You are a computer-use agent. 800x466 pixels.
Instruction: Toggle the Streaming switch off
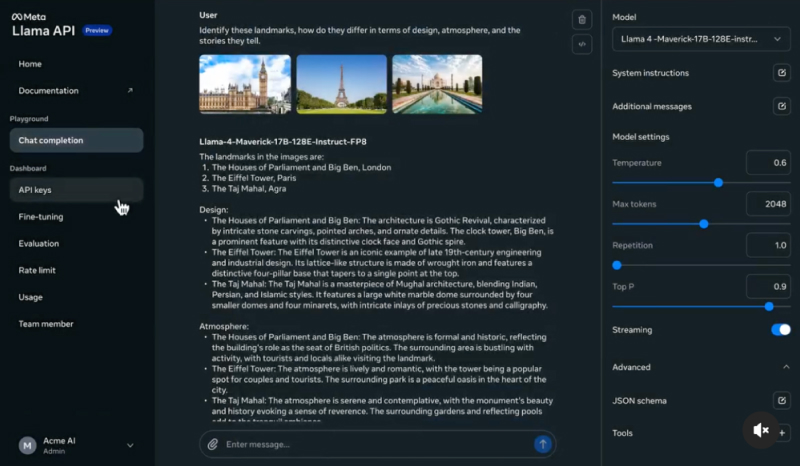781,330
